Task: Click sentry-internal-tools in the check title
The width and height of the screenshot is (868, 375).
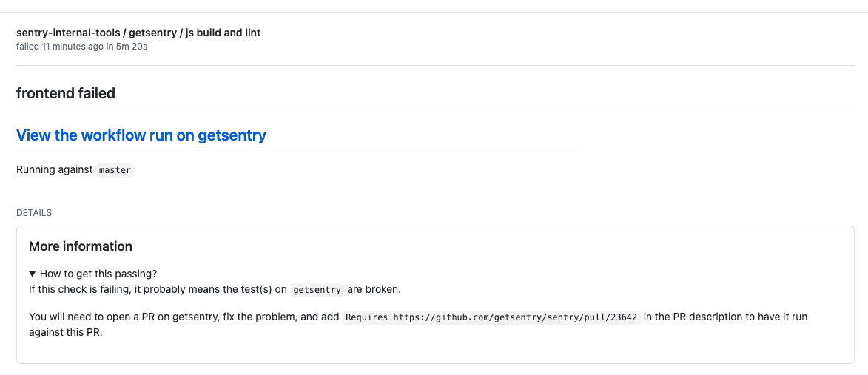Action: click(x=69, y=33)
